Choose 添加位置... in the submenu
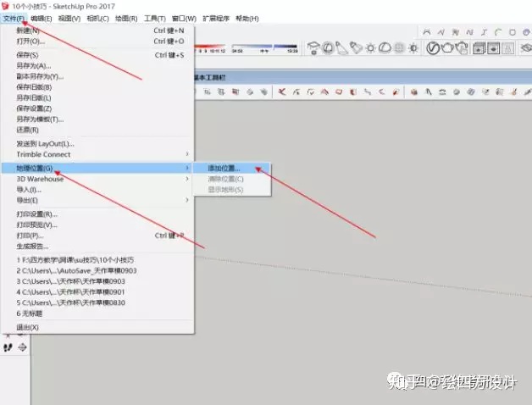The width and height of the screenshot is (532, 405). [x=232, y=168]
